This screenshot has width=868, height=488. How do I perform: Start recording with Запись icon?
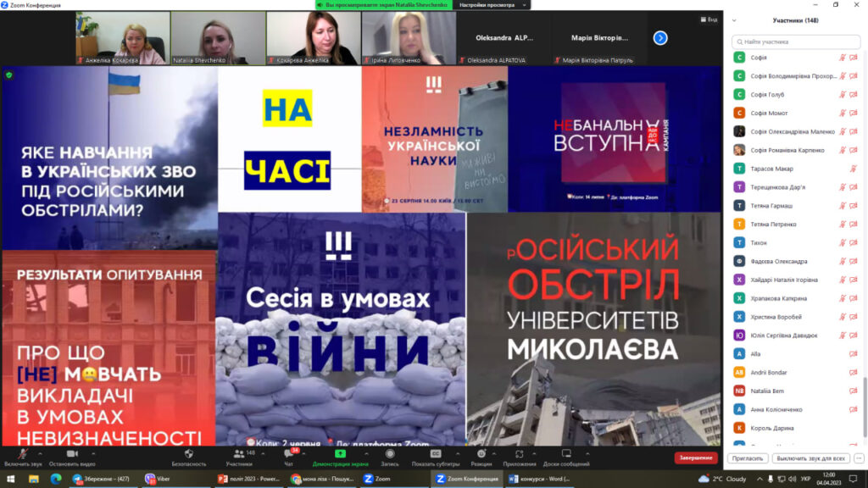(x=390, y=455)
